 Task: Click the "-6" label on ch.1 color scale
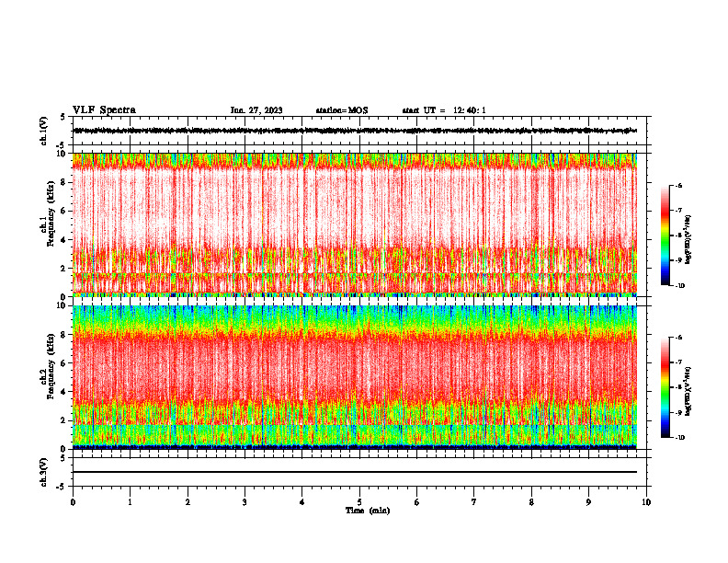click(x=678, y=186)
